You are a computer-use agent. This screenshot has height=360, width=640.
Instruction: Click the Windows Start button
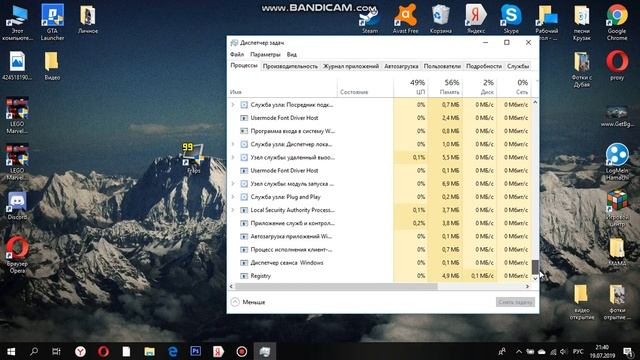tap(11, 351)
